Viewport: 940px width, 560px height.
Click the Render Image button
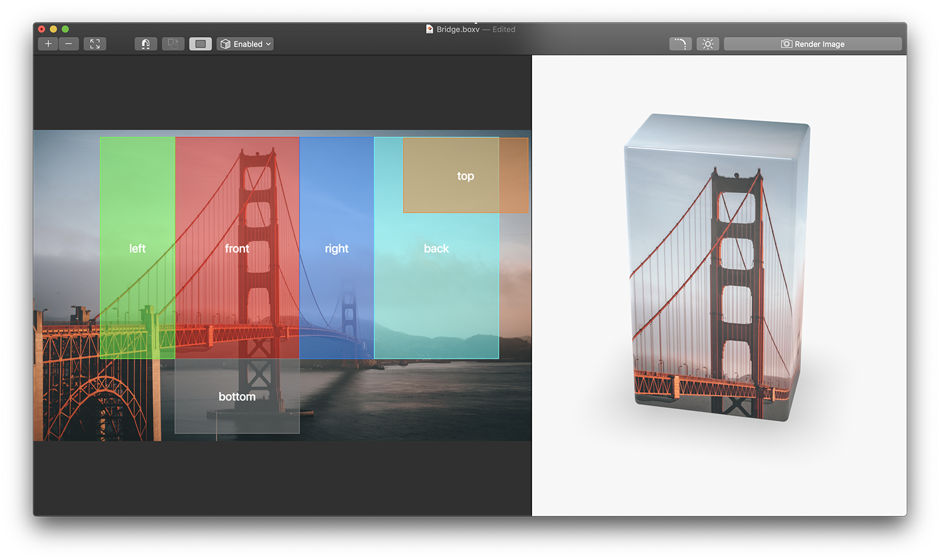813,44
